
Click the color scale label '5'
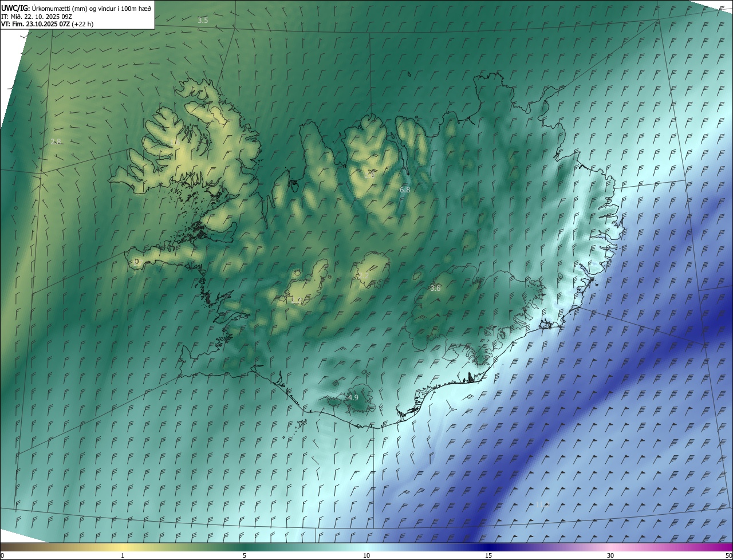point(245,555)
